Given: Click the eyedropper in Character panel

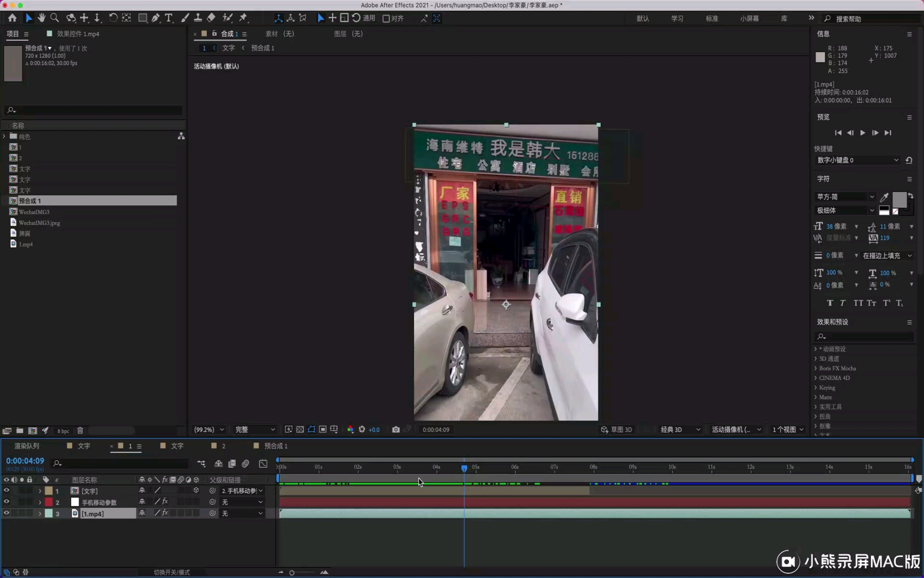Looking at the screenshot, I should [884, 197].
